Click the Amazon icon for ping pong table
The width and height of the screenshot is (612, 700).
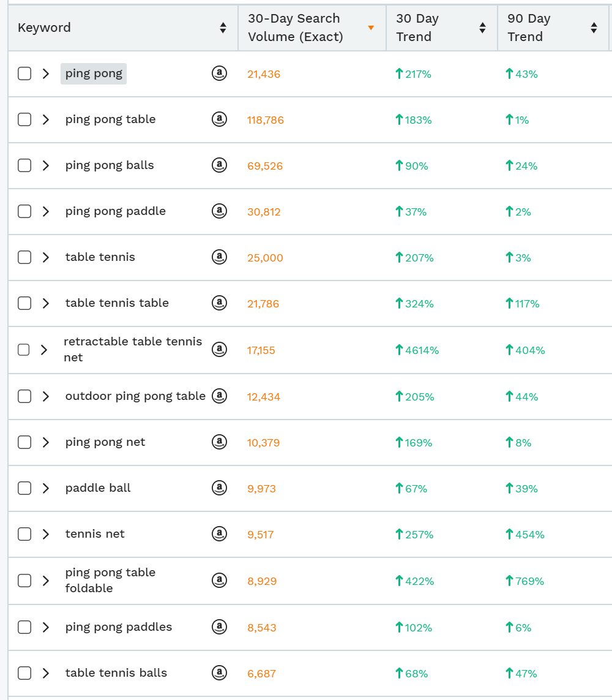[x=219, y=119]
